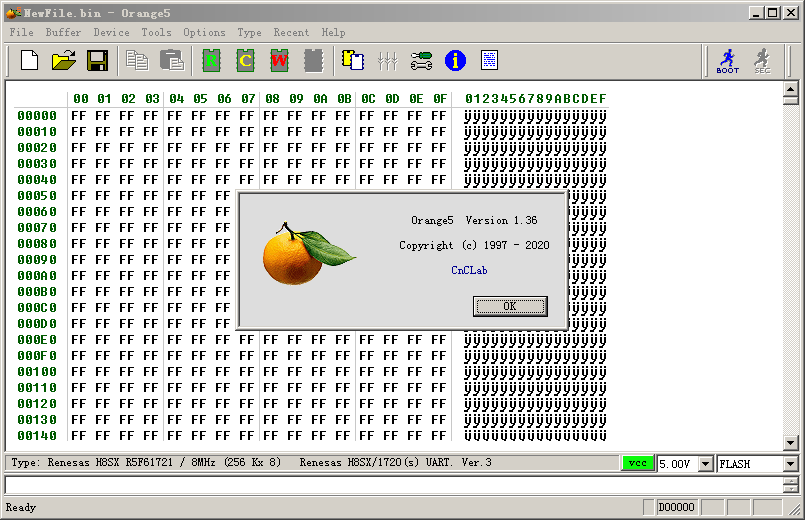Click the empty log text field
The image size is (805, 520).
click(390, 485)
